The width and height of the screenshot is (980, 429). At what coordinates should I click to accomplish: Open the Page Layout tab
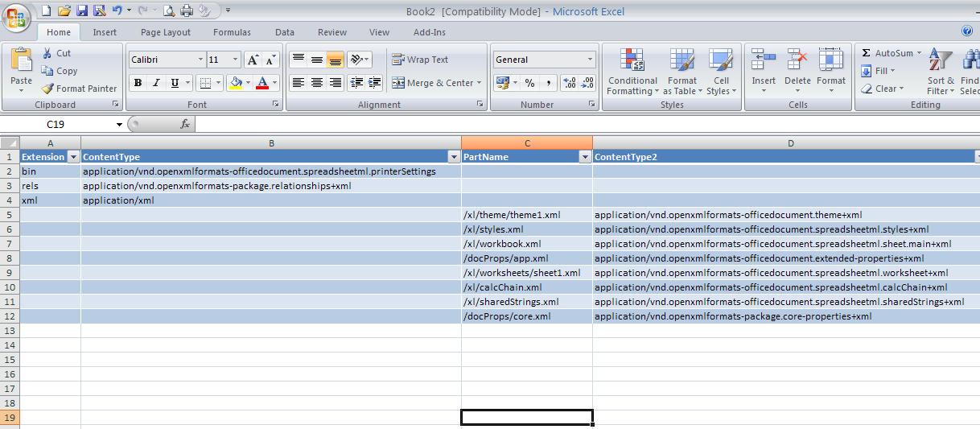pos(166,32)
